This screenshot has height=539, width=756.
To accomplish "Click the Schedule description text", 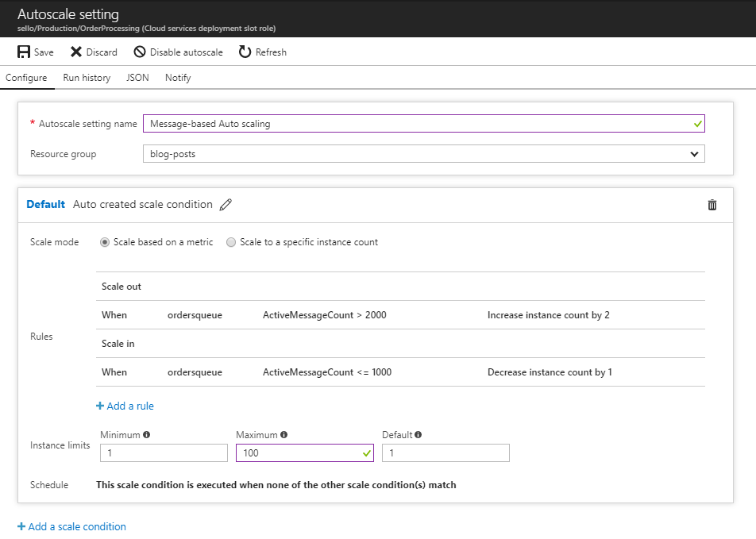I will (x=276, y=485).
